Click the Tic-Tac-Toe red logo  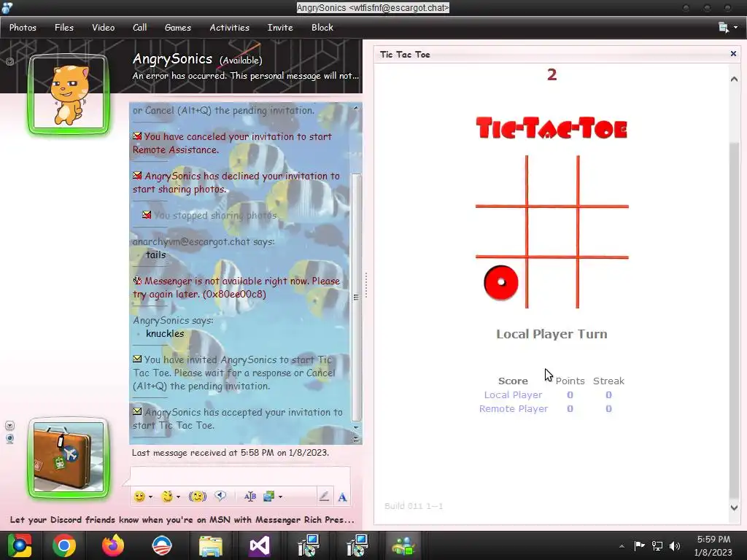(x=551, y=128)
